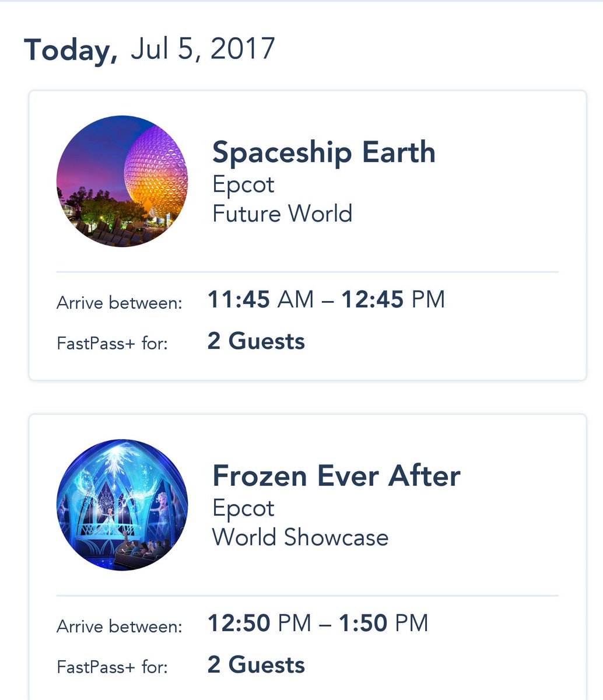Image resolution: width=603 pixels, height=700 pixels.
Task: Click FastPass+ for label in Frozen card
Action: (x=112, y=667)
